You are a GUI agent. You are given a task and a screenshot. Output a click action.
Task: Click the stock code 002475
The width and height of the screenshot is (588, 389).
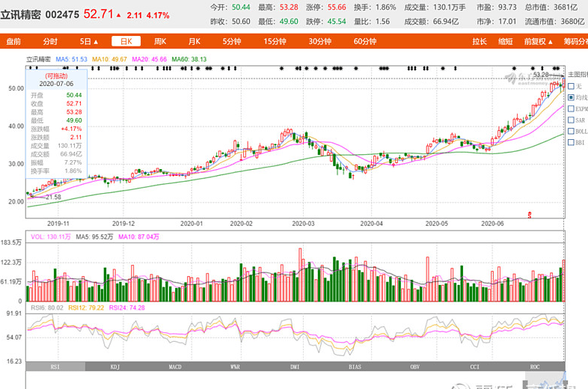pos(62,15)
